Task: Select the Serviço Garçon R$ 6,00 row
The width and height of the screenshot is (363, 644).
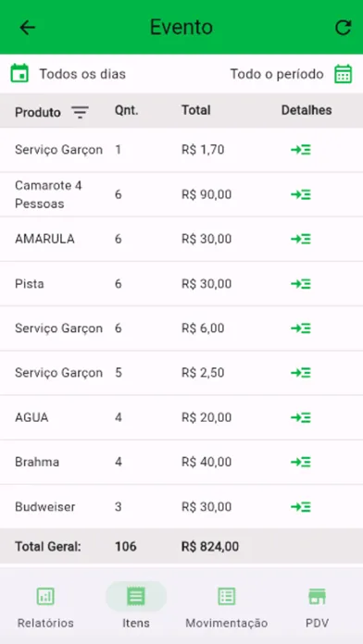Action: pyautogui.click(x=181, y=328)
